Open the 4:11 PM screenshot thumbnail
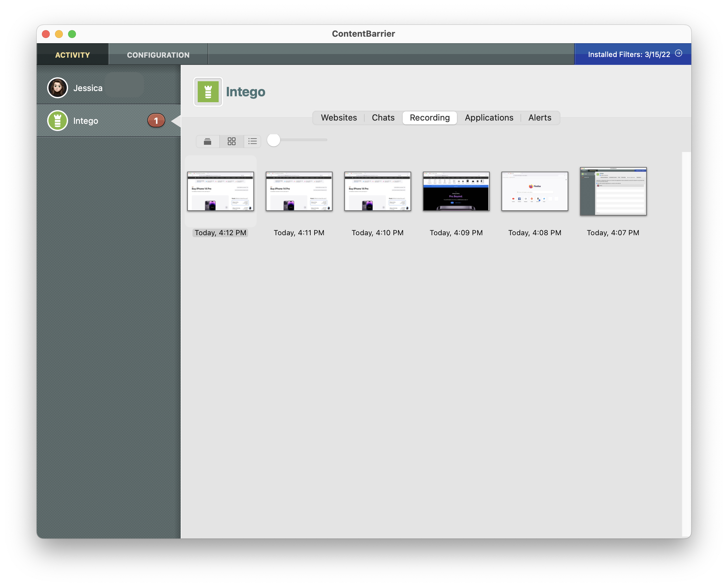The image size is (728, 587). 299,191
